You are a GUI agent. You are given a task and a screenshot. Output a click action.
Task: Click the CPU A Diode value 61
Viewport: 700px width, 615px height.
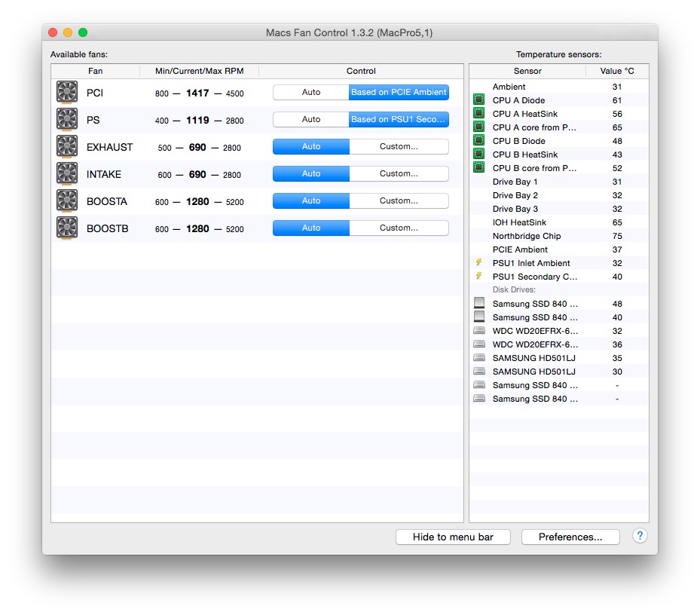tap(617, 100)
